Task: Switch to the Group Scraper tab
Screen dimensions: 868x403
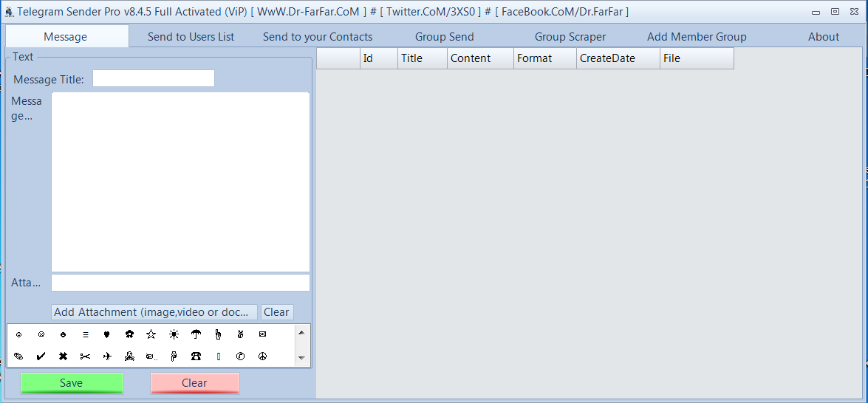Action: 570,37
